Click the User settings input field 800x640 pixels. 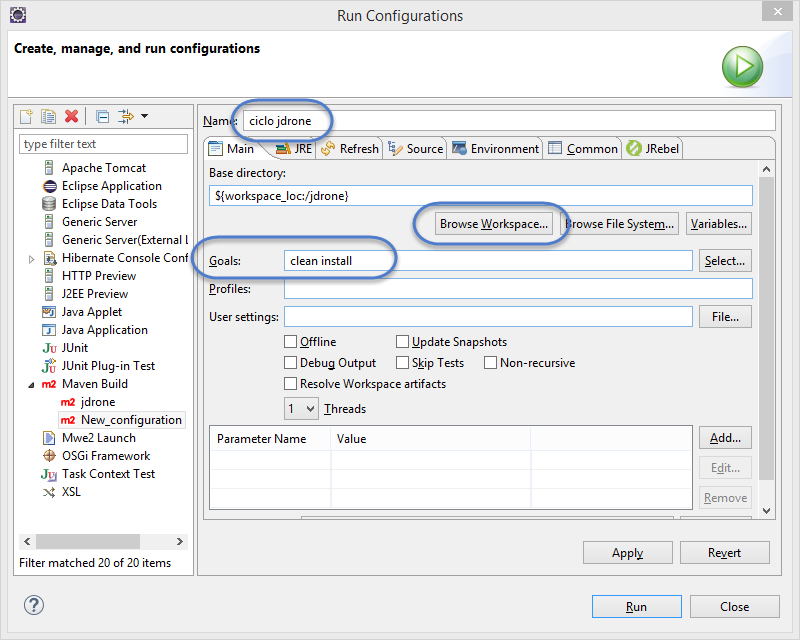click(488, 317)
